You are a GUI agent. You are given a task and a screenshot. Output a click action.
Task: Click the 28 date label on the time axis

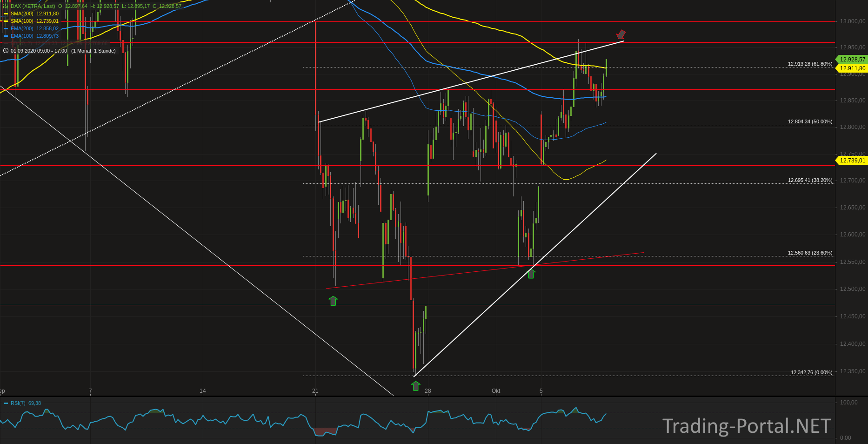tap(428, 391)
